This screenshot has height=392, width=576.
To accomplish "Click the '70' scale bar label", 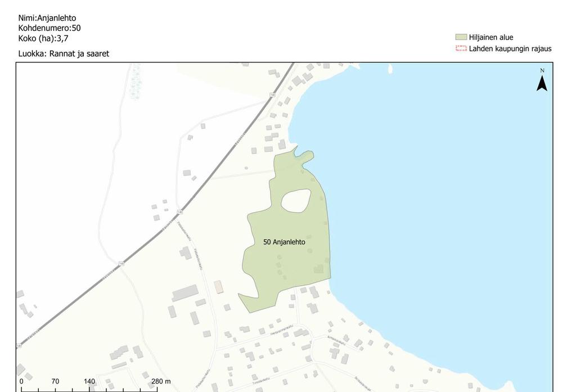I will click(55, 381).
